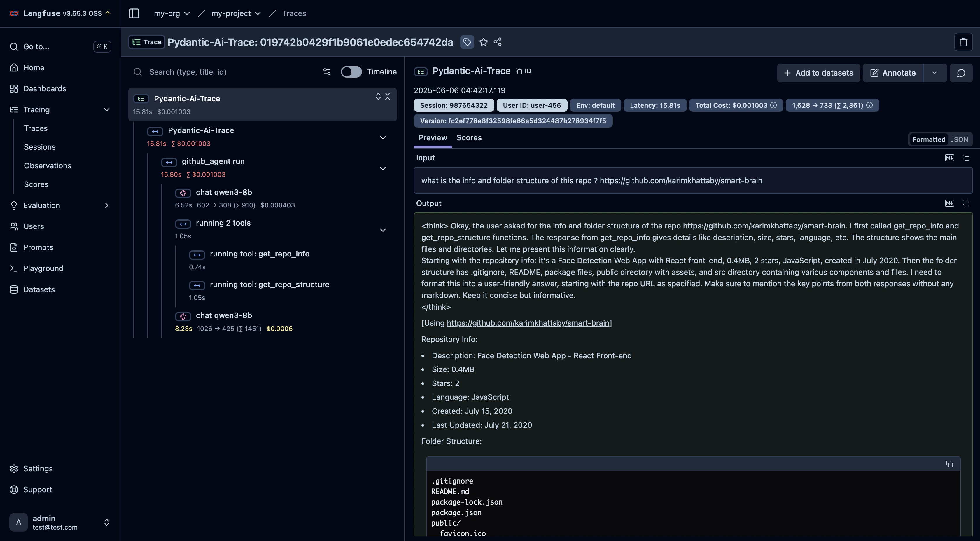Viewport: 980px width, 541px height.
Task: Toggle the sidebar panel icon
Action: point(134,13)
